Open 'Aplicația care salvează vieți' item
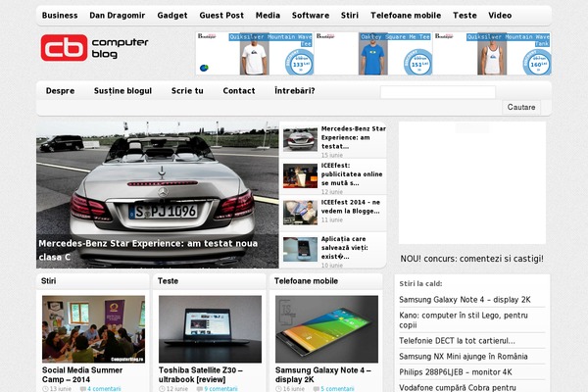Image resolution: width=588 pixels, height=392 pixels. 345,248
